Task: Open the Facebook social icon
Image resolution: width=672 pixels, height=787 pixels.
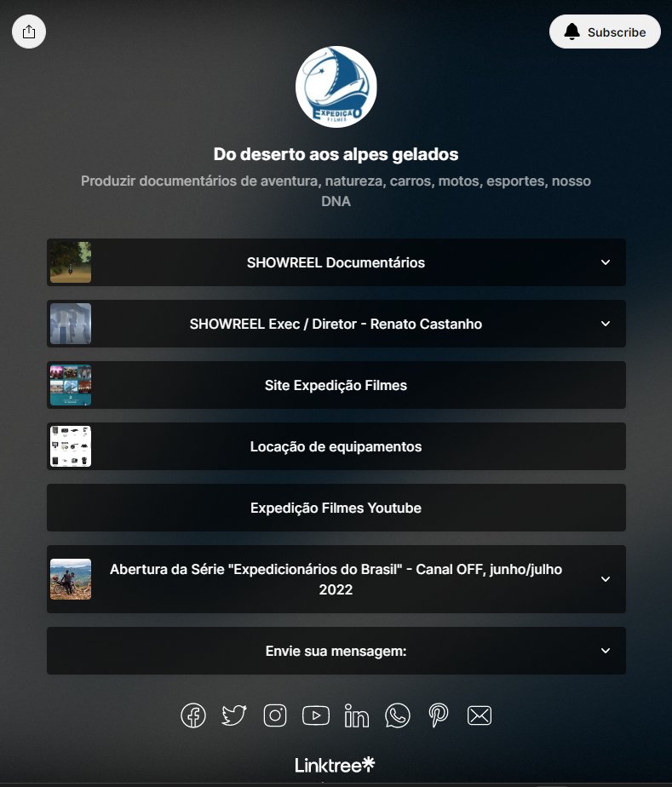Action: pyautogui.click(x=193, y=715)
